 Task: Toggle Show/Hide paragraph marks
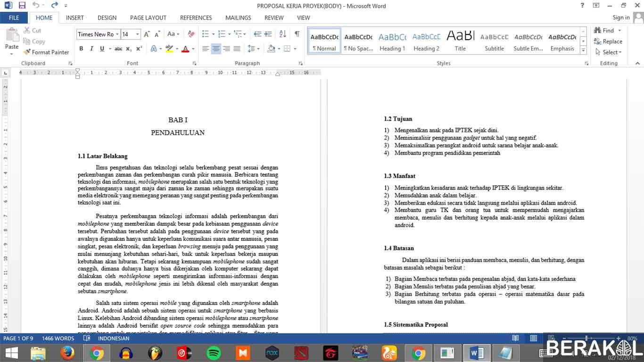pyautogui.click(x=297, y=34)
